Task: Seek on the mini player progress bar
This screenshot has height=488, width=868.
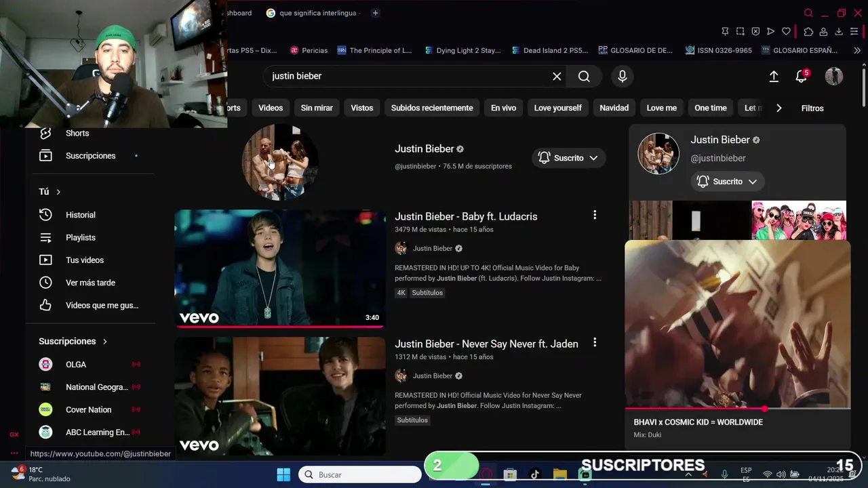Action: 737,409
